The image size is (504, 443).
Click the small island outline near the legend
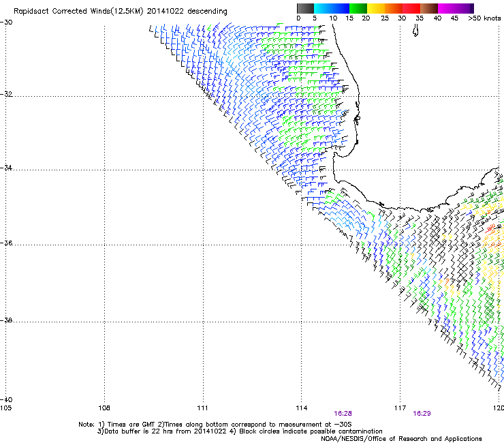[415, 31]
